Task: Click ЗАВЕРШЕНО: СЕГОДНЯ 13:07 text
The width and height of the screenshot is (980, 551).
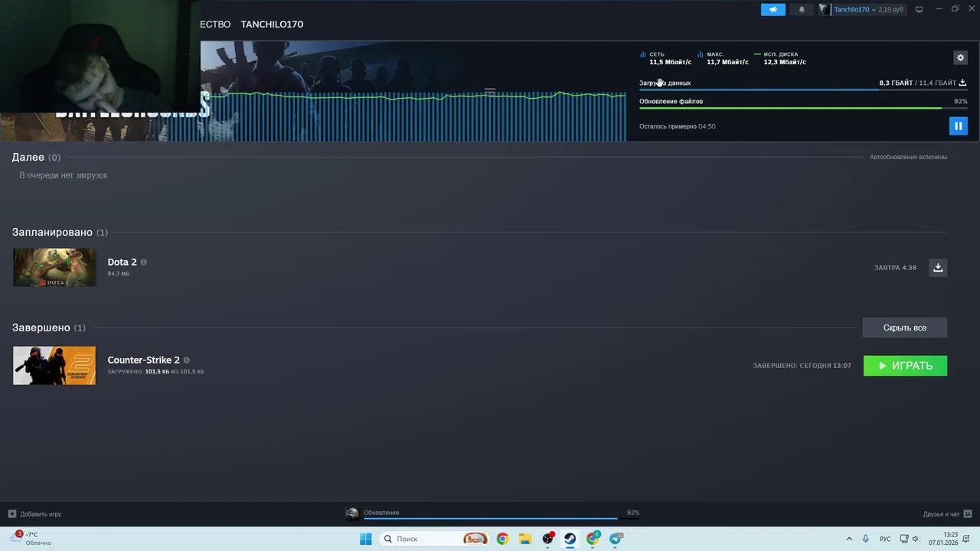Action: [x=802, y=366]
